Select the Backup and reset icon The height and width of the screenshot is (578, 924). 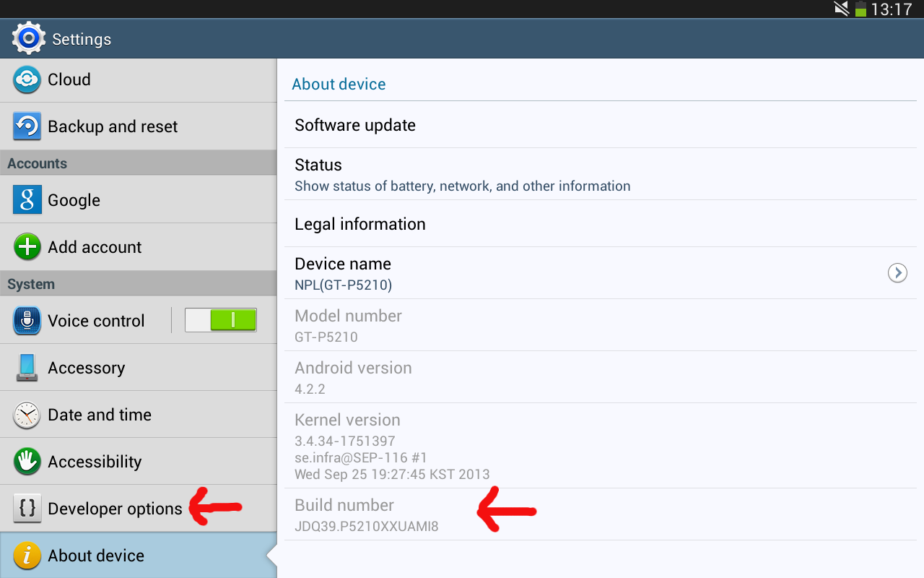tap(27, 126)
